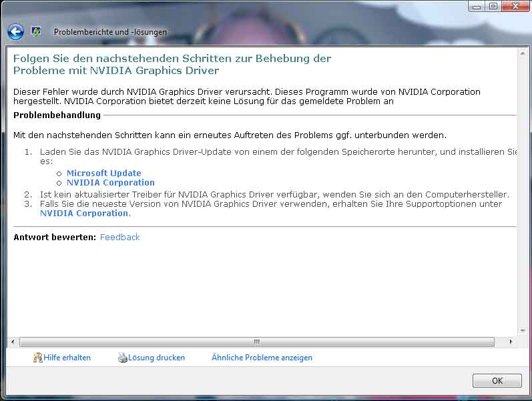This screenshot has height=401, width=532.
Task: Click the horizontal scrollbar left arrow
Action: pos(13,342)
